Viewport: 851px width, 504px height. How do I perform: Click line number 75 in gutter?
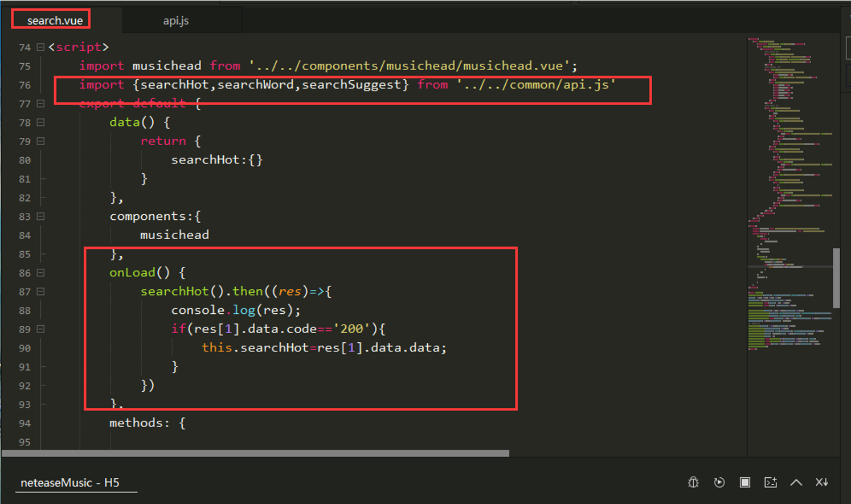point(24,66)
